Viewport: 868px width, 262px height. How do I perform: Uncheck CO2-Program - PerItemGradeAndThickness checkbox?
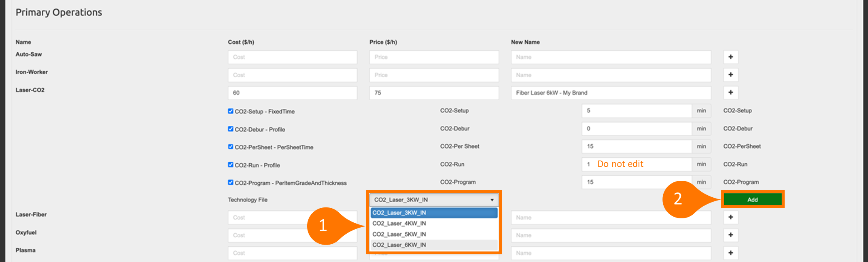230,182
